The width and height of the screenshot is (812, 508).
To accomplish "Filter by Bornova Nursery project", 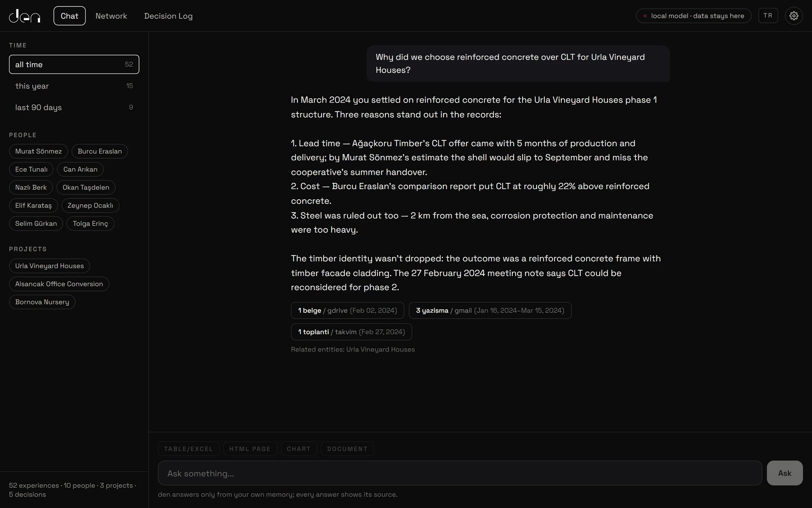I will [42, 302].
